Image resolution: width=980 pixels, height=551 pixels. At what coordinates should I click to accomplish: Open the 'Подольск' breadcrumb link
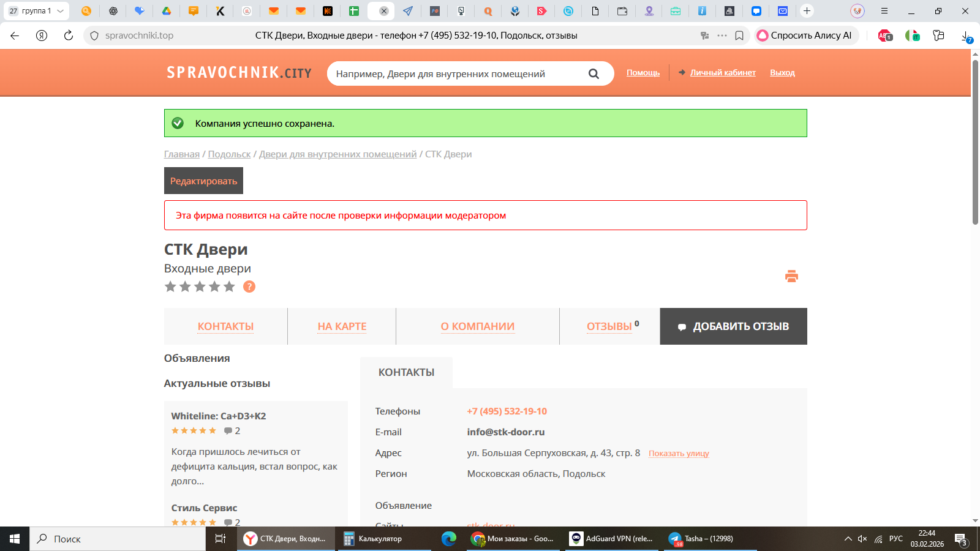pyautogui.click(x=229, y=154)
